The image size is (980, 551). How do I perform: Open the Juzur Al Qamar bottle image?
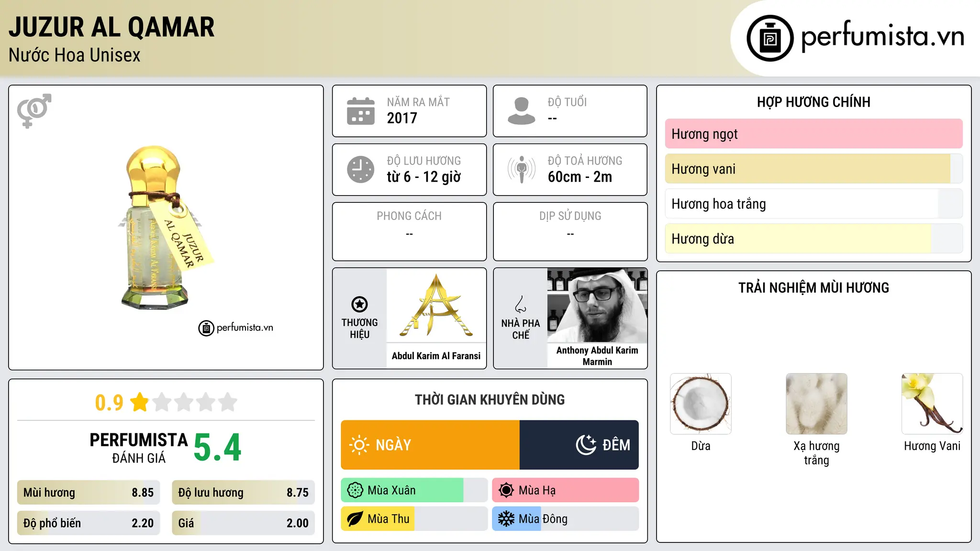point(166,228)
